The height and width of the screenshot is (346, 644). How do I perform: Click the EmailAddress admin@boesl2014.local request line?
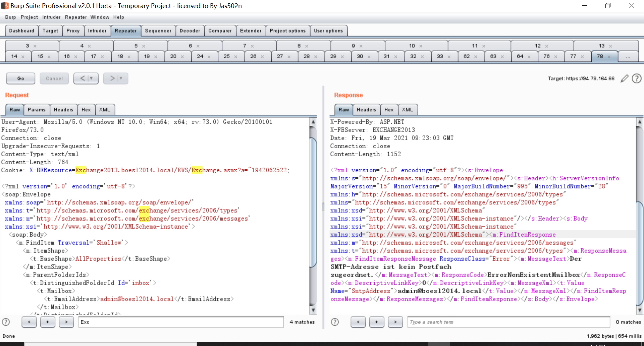point(139,299)
